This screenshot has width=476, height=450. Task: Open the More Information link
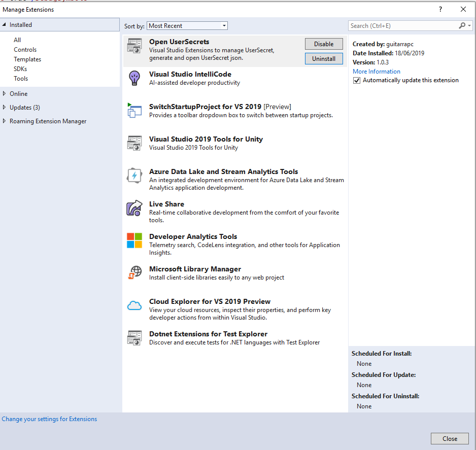point(377,72)
